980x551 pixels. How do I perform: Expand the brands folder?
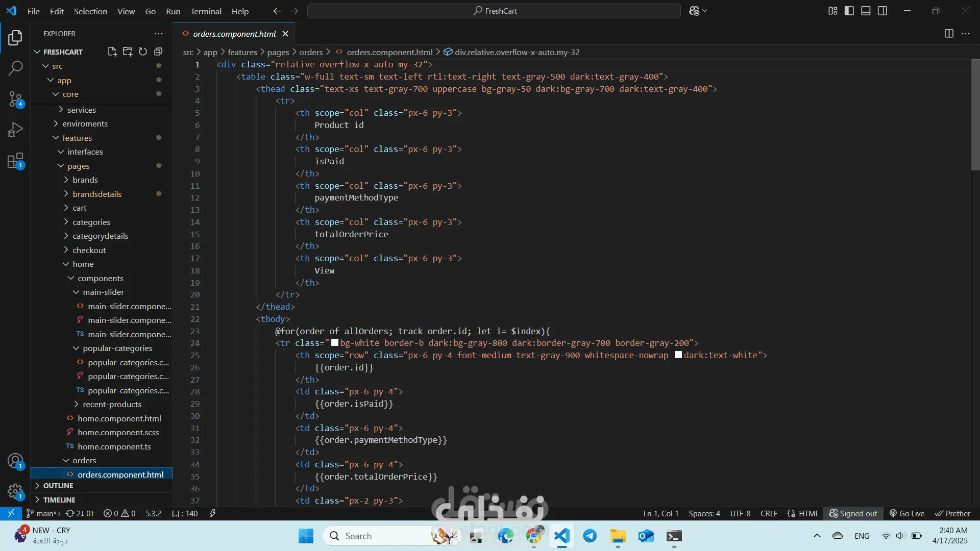pos(85,180)
